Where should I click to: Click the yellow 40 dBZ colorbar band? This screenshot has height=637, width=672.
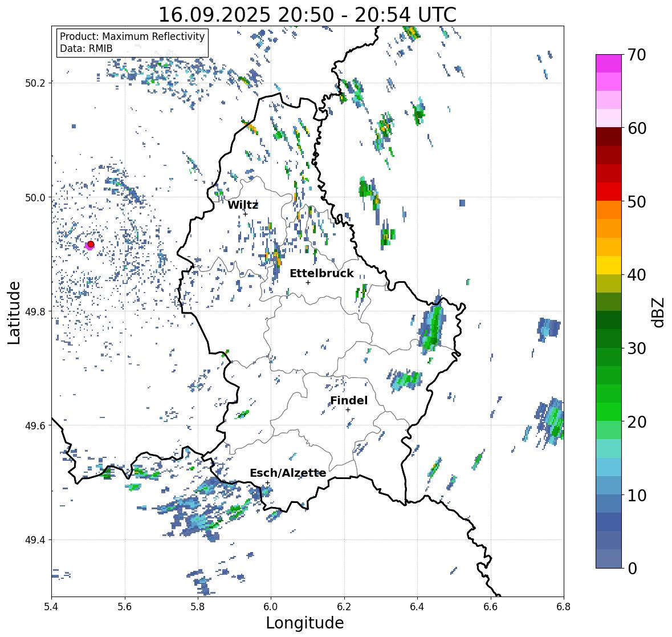pos(609,265)
